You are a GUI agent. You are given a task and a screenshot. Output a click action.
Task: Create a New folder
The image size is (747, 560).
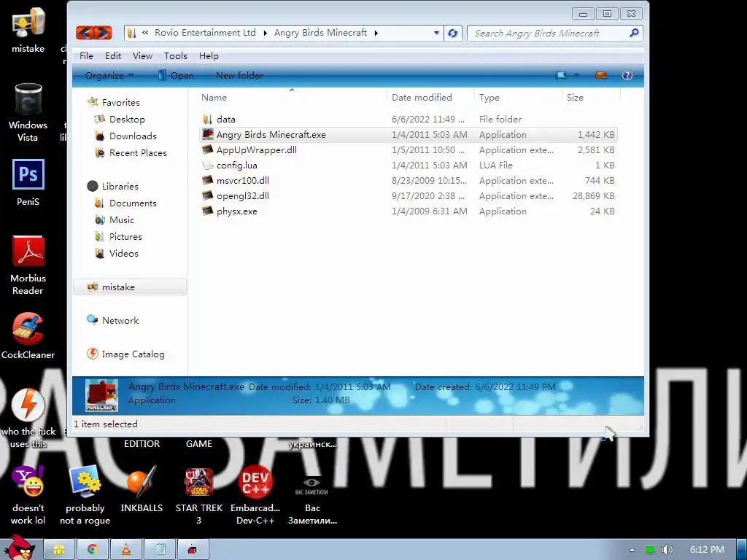(239, 75)
